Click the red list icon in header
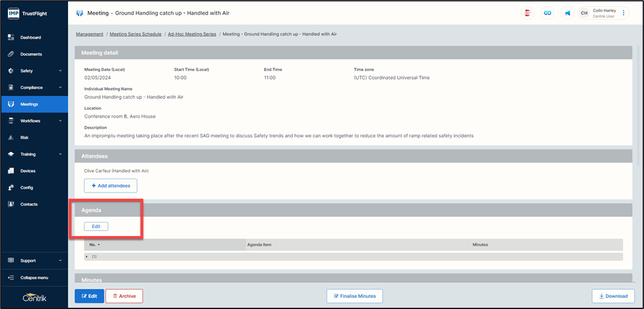The width and height of the screenshot is (644, 309). (x=527, y=13)
